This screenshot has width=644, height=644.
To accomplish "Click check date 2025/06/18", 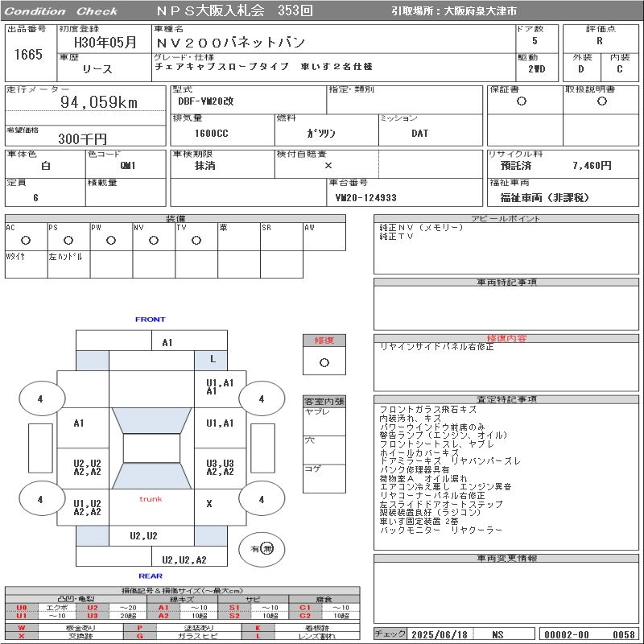I will (440, 634).
